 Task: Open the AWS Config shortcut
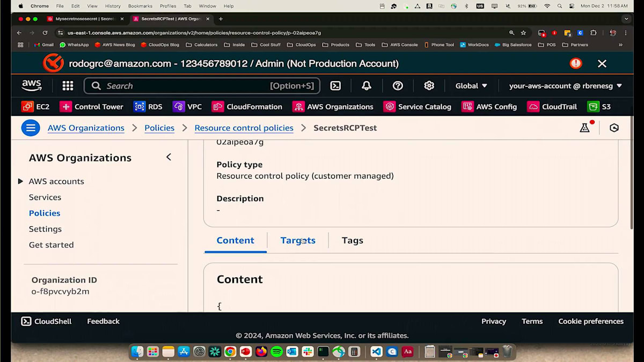[489, 107]
